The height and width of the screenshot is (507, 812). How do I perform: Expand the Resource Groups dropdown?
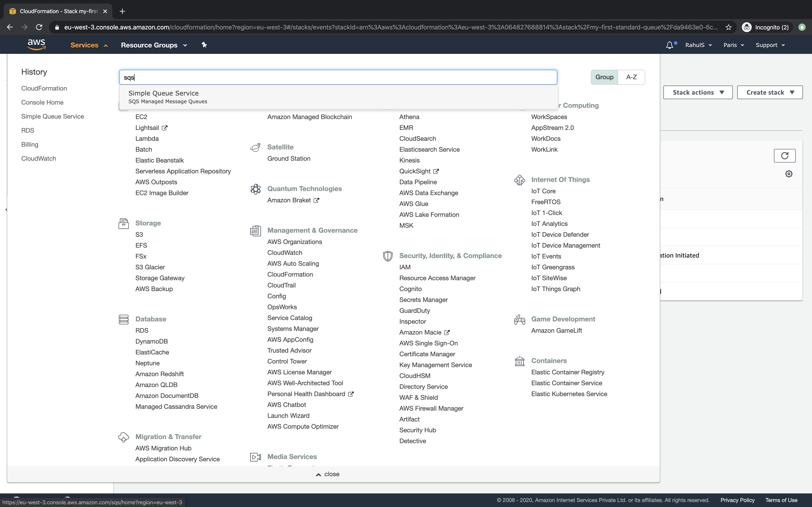tap(154, 45)
